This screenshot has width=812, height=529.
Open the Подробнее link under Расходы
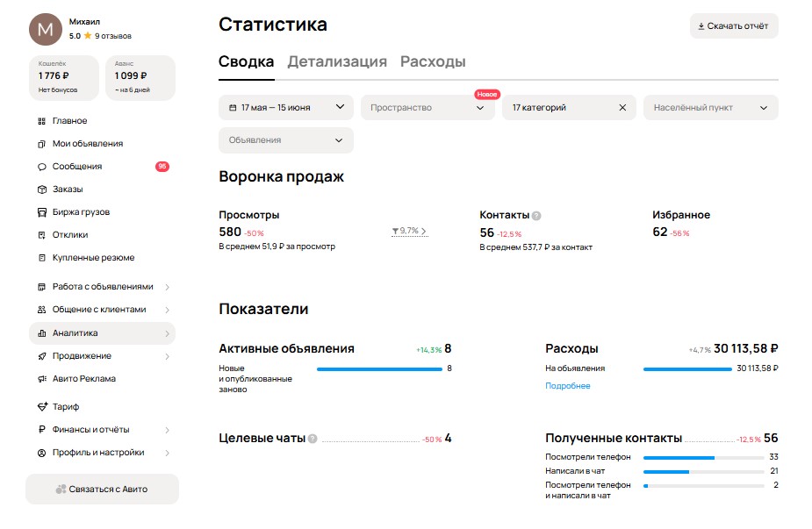568,386
